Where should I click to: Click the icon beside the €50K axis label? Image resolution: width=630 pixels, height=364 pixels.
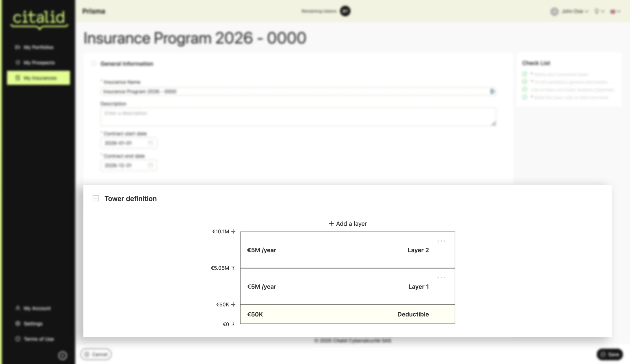(233, 304)
